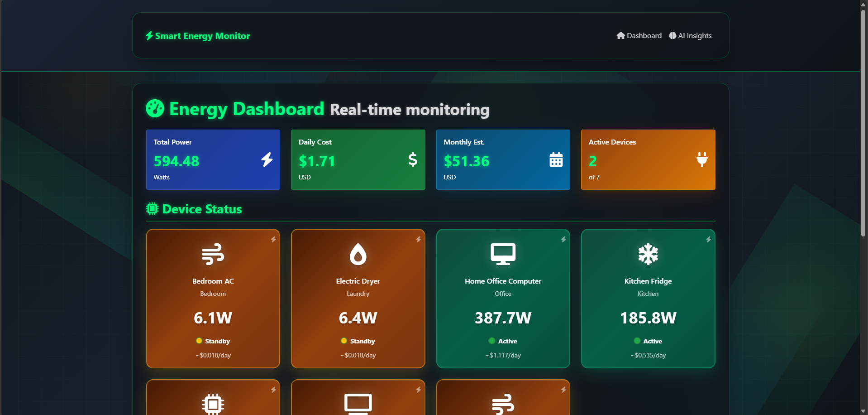Click the yellow Standby dot on Bedroom AC
This screenshot has height=415, width=868.
click(x=199, y=341)
